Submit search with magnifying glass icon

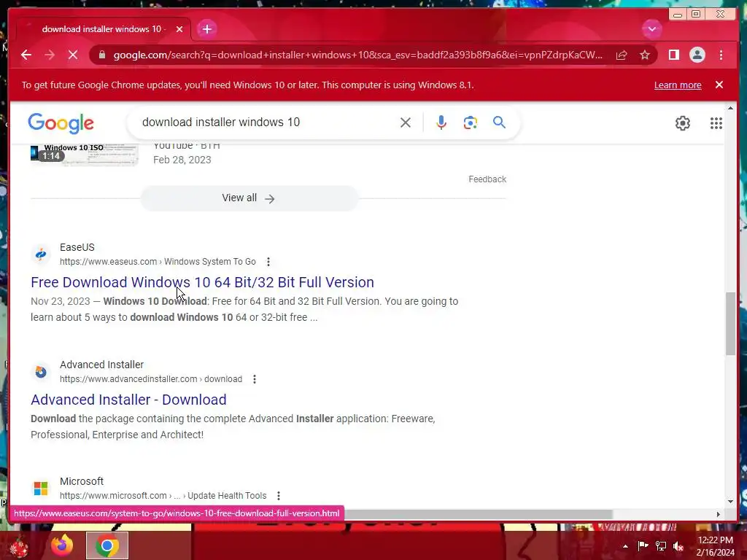coord(499,122)
